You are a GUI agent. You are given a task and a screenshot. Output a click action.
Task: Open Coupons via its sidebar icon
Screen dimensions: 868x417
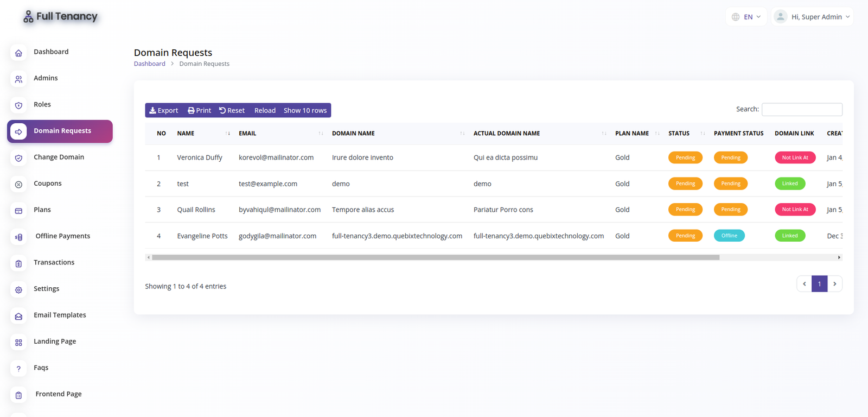tap(18, 185)
